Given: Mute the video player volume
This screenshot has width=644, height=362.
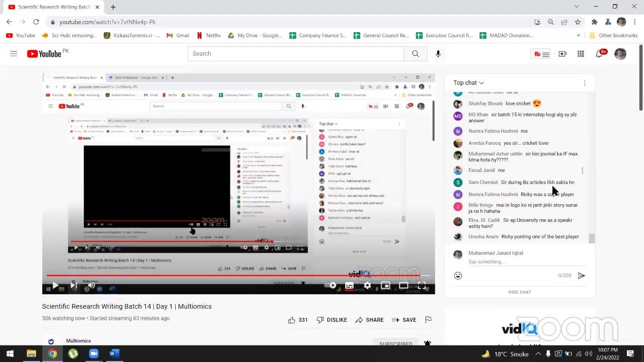Looking at the screenshot, I should click(92, 286).
